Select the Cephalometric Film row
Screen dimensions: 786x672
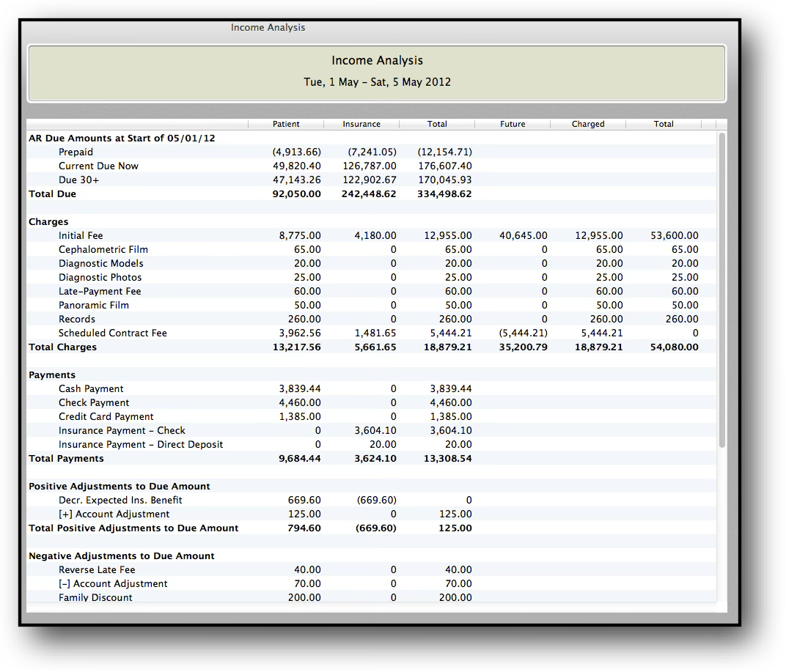point(372,250)
